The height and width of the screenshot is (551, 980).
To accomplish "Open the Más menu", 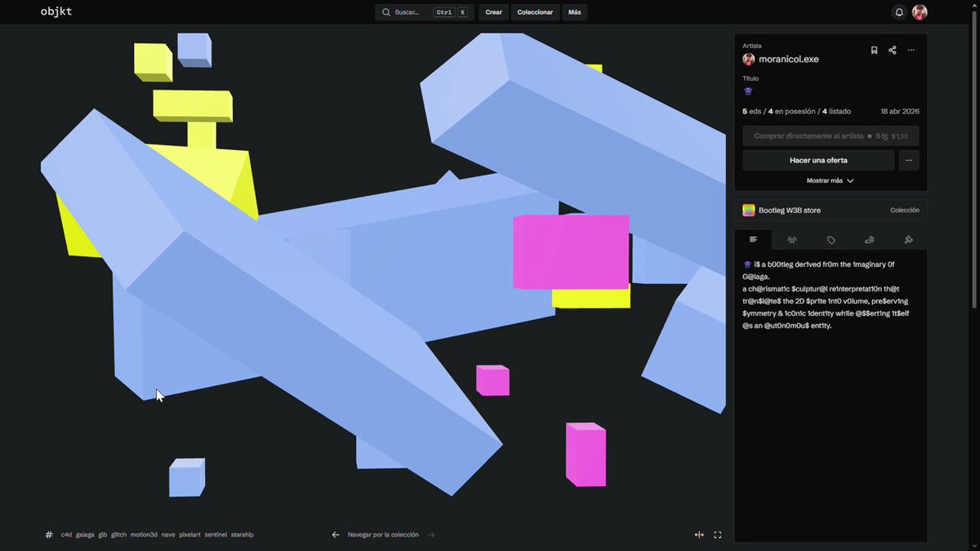I will click(575, 12).
